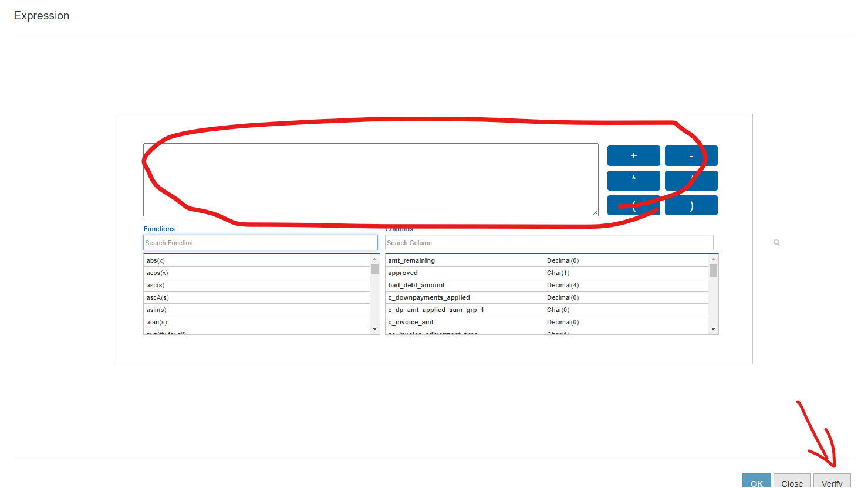
Task: Choose the acos(x) function
Action: click(157, 273)
